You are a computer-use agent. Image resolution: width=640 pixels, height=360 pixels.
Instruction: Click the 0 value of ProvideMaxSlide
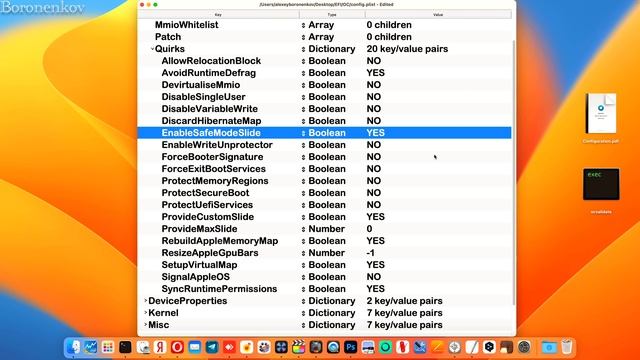(369, 229)
